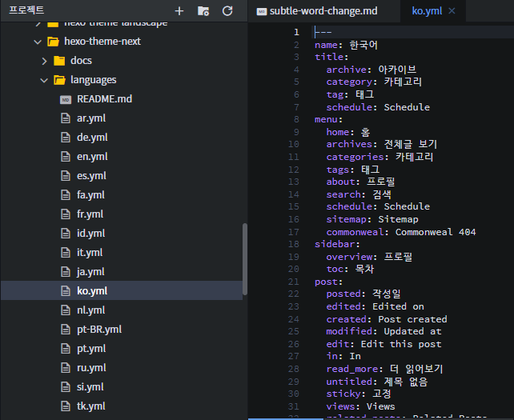Open the en.yml file

coord(92,157)
